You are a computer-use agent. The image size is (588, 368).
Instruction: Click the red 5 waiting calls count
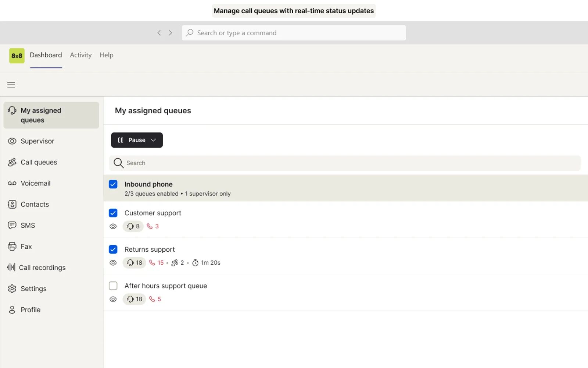click(159, 299)
